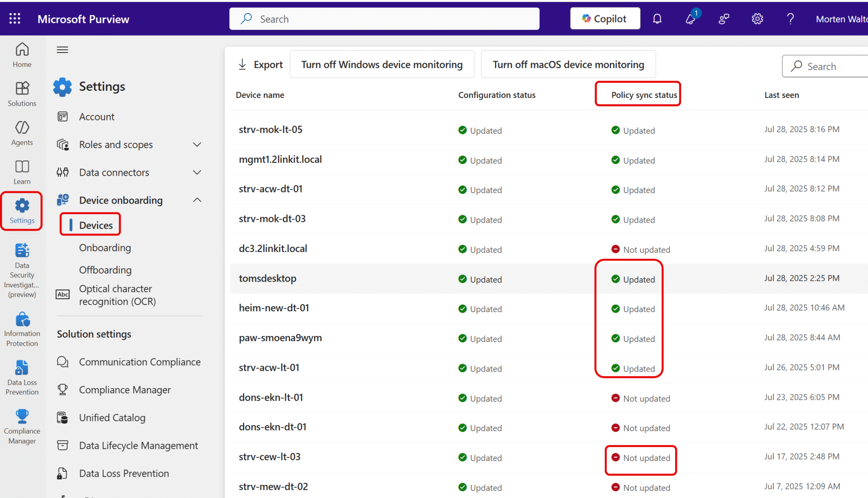Open the alerts icon with badge 1
The image size is (868, 498).
[x=690, y=19]
